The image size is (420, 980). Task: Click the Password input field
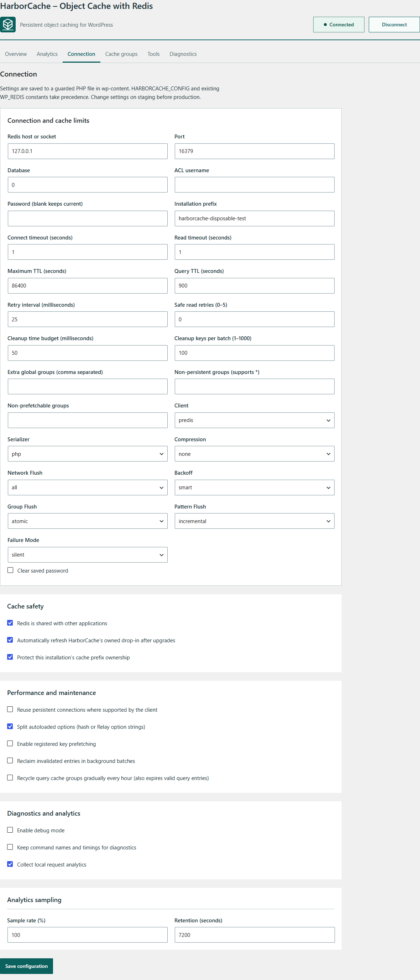(x=88, y=218)
